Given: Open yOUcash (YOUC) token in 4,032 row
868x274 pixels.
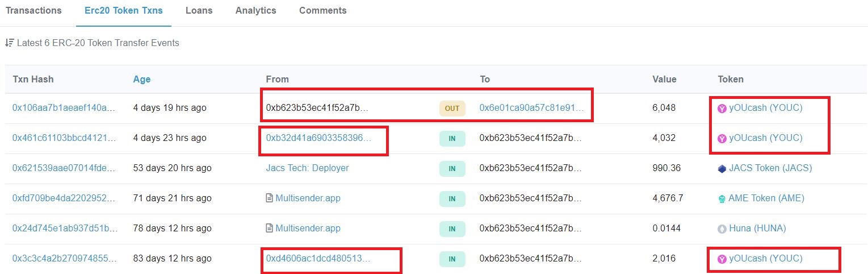Looking at the screenshot, I should (766, 138).
